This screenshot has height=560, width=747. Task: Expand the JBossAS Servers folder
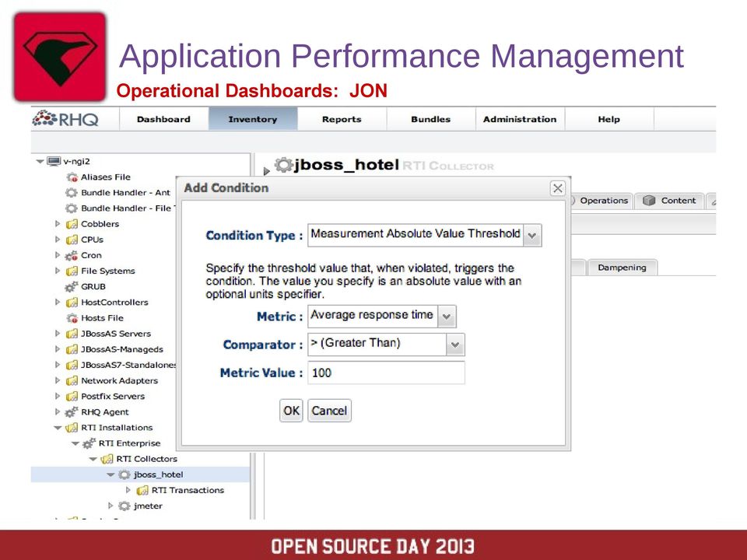coord(58,334)
